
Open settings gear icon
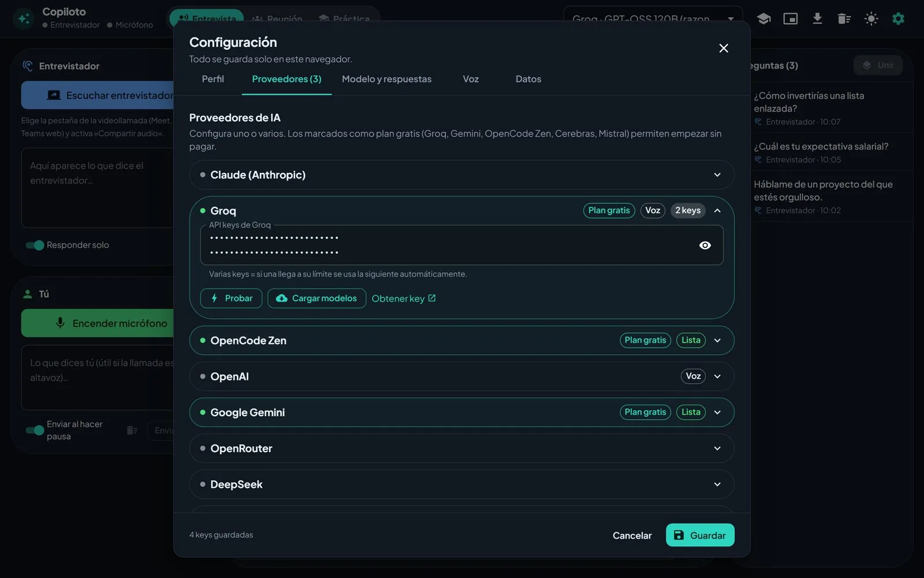coord(898,18)
